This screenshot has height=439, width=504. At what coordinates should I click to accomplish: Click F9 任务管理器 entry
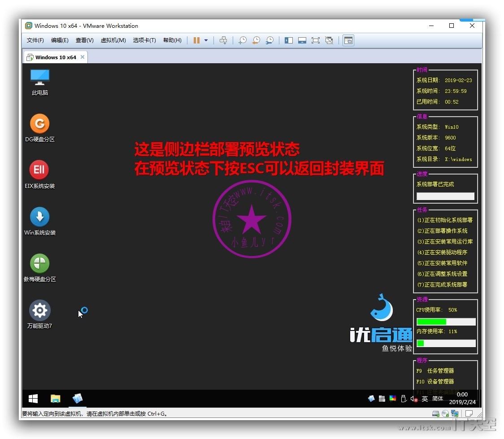tap(435, 371)
